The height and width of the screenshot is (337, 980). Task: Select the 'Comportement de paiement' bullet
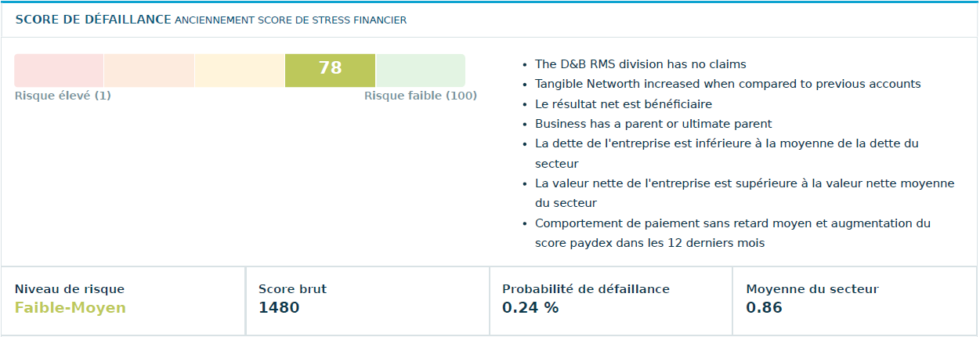coord(732,223)
